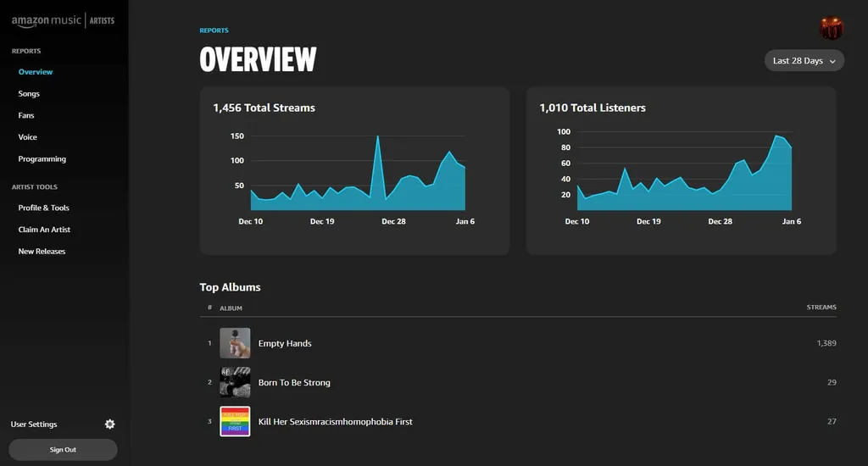Select Overview in the sidebar
This screenshot has width=868, height=466.
pyautogui.click(x=36, y=72)
